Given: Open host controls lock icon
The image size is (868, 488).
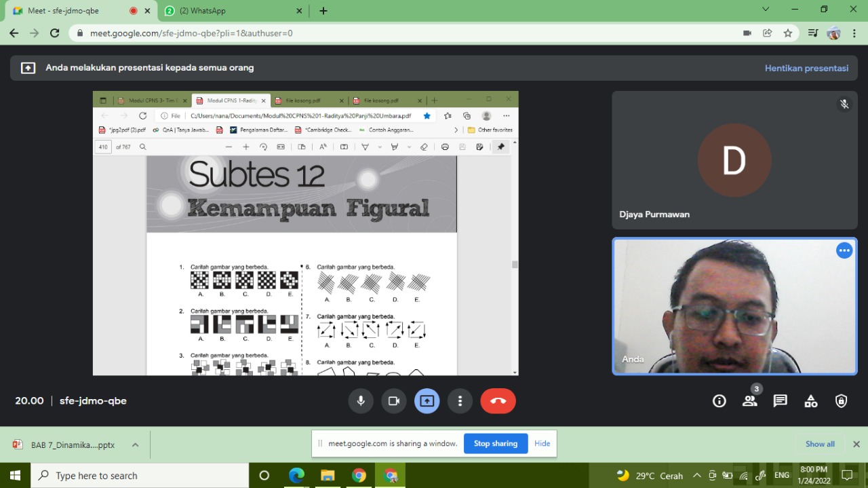Looking at the screenshot, I should [842, 401].
